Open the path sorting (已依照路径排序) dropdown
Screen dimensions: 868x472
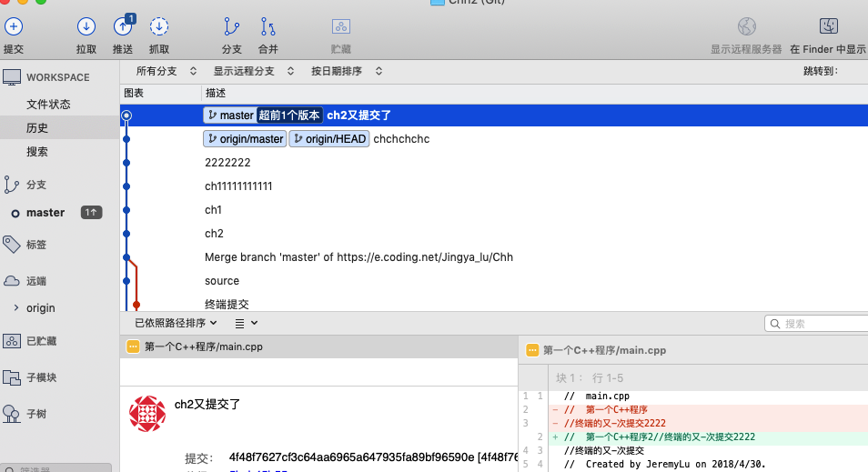[176, 323]
